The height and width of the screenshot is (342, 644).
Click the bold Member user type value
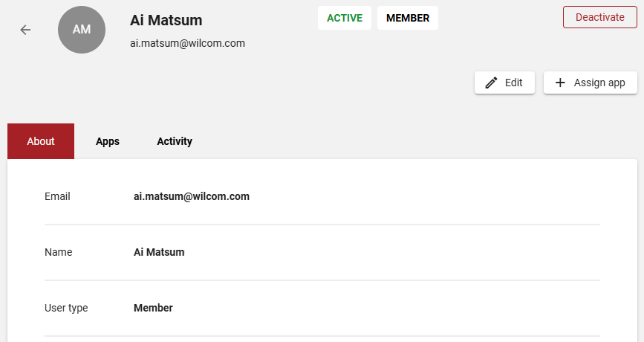point(153,308)
